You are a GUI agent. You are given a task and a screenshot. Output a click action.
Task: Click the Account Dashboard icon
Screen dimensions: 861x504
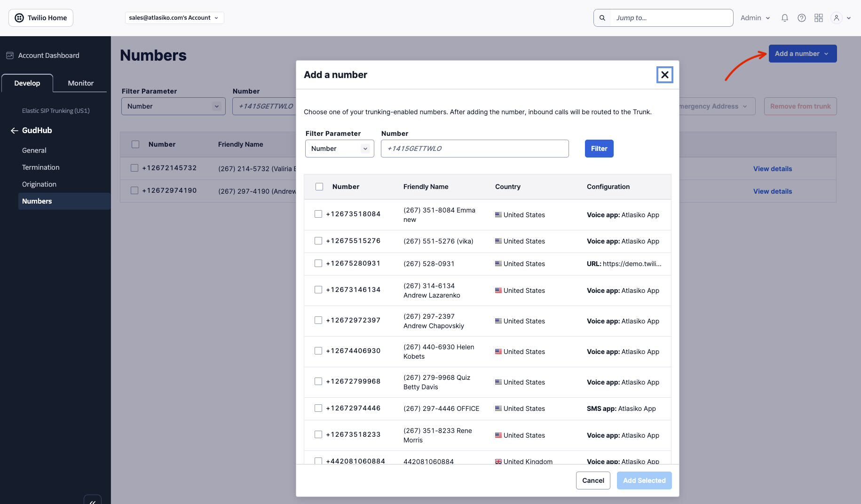tap(10, 55)
